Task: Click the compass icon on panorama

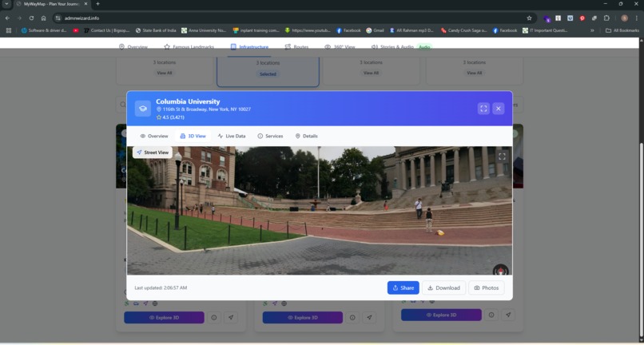Action: pyautogui.click(x=501, y=271)
